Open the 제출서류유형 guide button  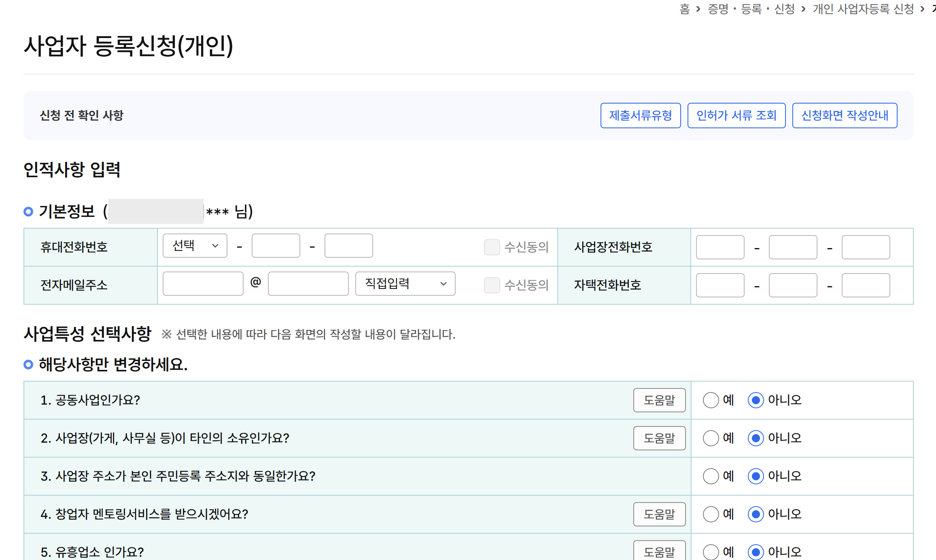640,116
